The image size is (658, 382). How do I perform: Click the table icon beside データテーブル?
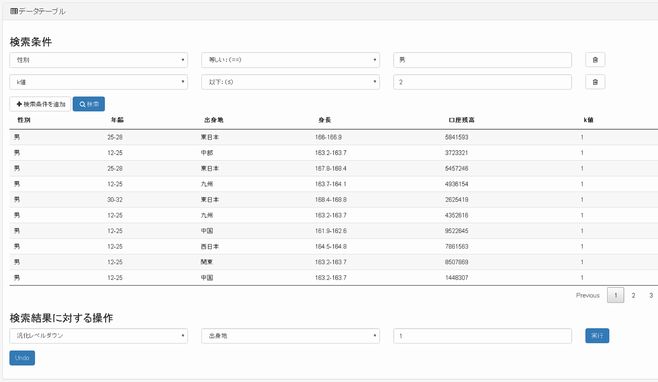[x=14, y=11]
